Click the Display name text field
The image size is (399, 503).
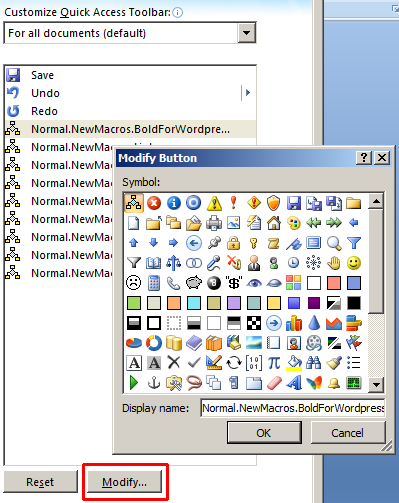click(x=293, y=408)
